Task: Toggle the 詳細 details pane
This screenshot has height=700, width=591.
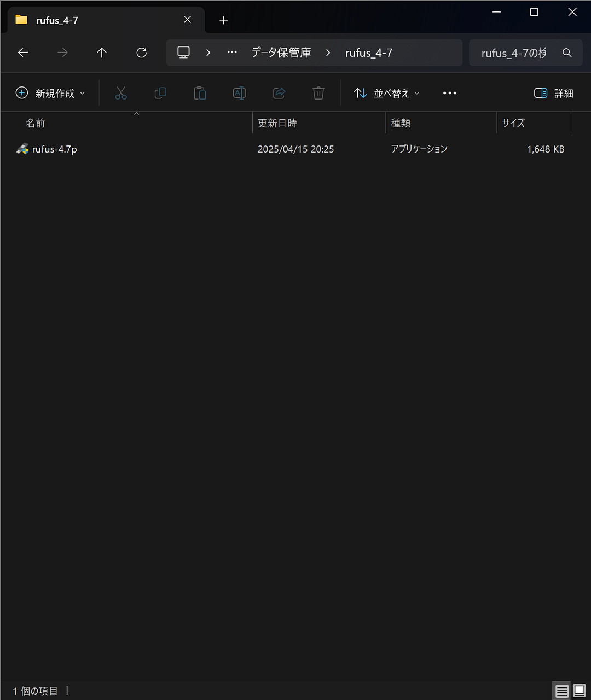Action: (x=553, y=94)
